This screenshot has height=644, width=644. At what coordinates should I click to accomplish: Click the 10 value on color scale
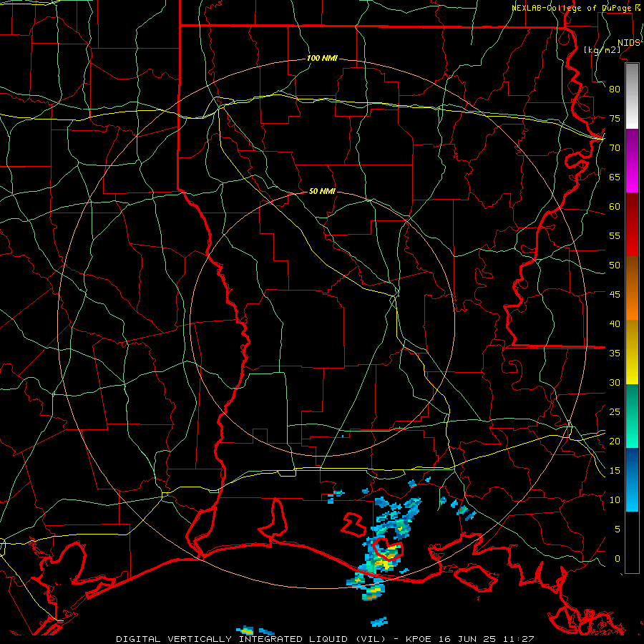(615, 500)
